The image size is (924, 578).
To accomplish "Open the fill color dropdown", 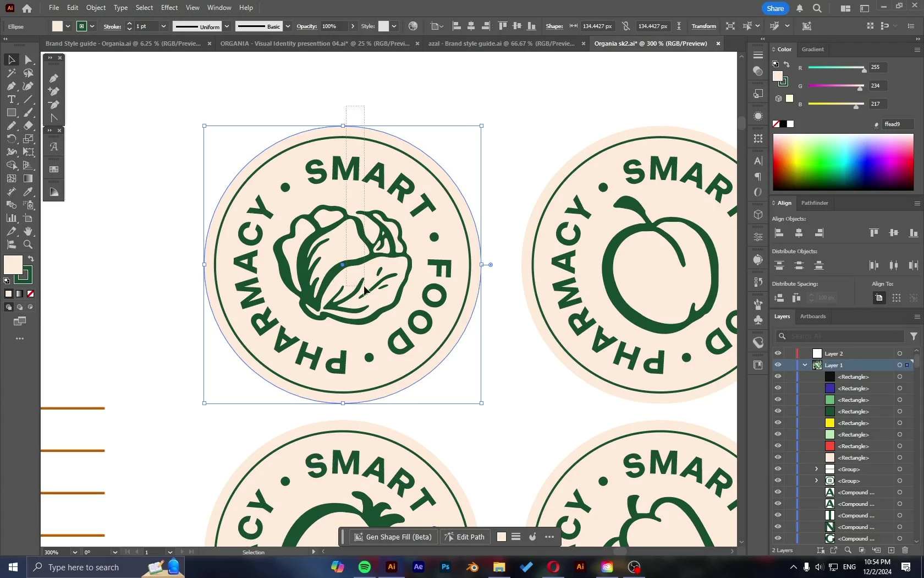I will point(68,26).
